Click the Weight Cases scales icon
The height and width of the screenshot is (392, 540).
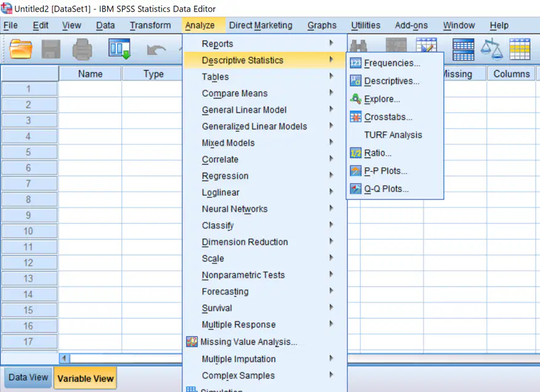click(x=491, y=49)
